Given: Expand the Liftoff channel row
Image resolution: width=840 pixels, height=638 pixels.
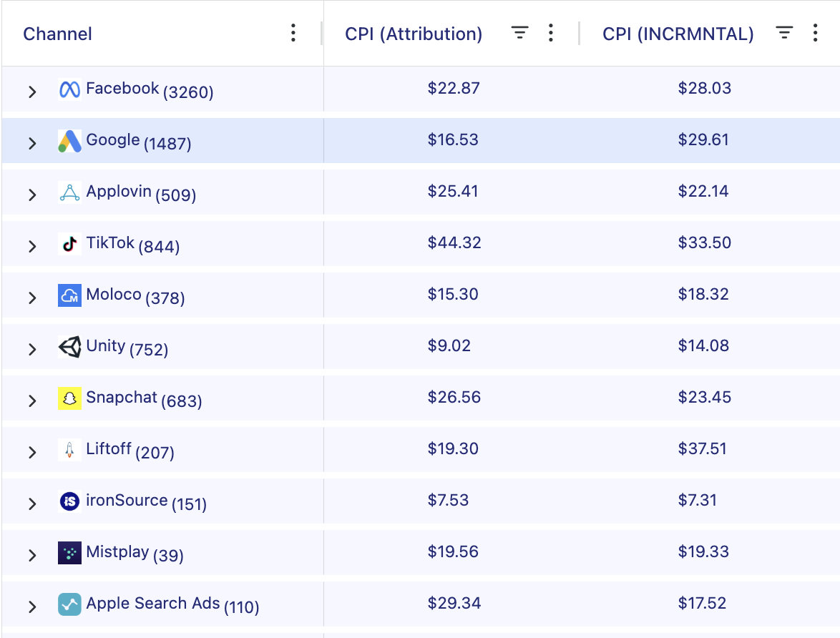Looking at the screenshot, I should tap(32, 451).
